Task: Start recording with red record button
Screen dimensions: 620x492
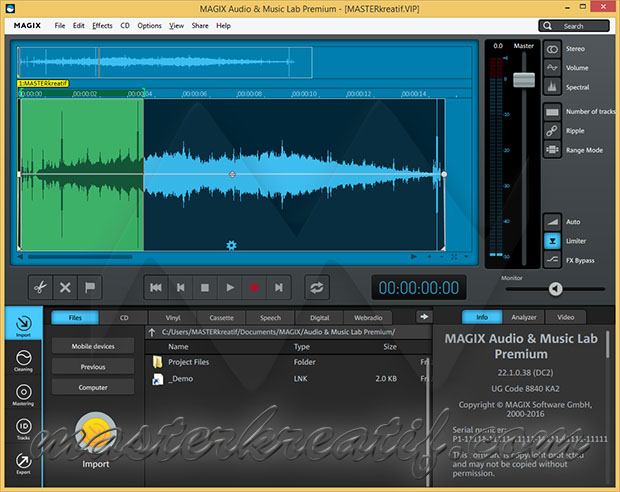Action: click(254, 288)
